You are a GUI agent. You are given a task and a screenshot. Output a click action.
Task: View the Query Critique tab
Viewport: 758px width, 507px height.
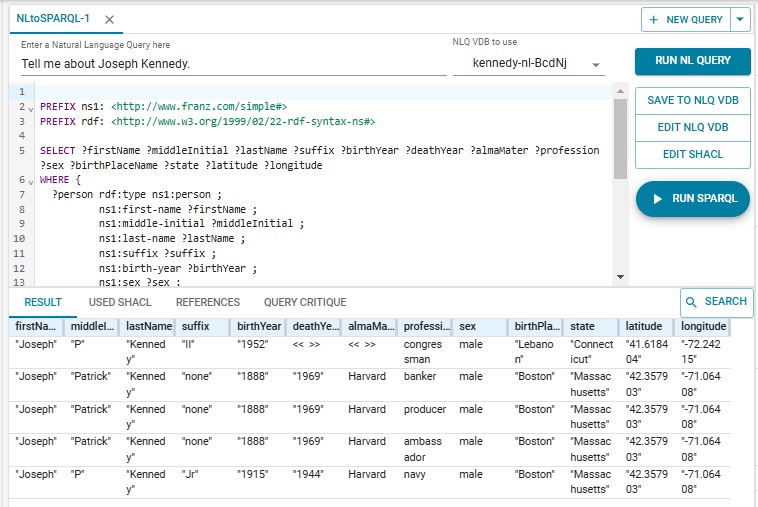coord(305,302)
